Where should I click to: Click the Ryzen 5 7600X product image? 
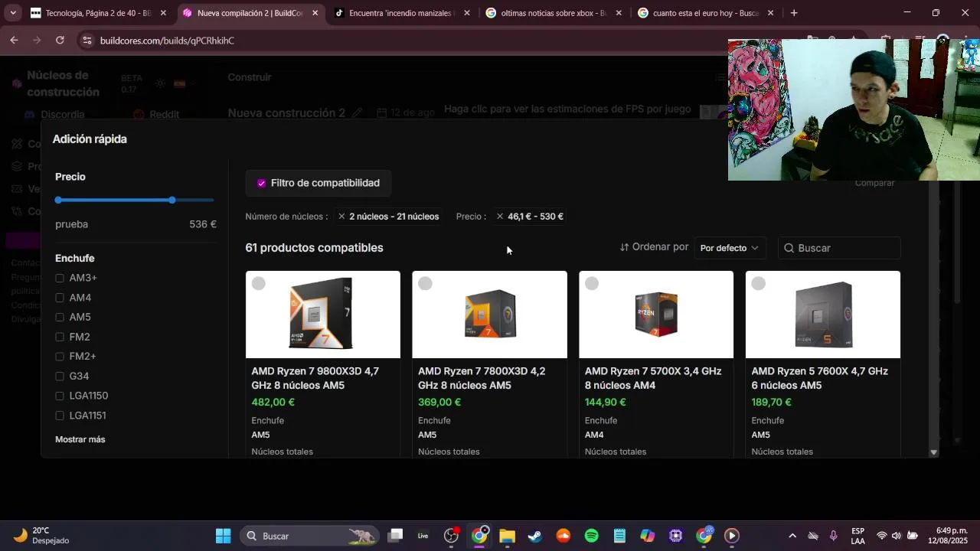pyautogui.click(x=823, y=315)
